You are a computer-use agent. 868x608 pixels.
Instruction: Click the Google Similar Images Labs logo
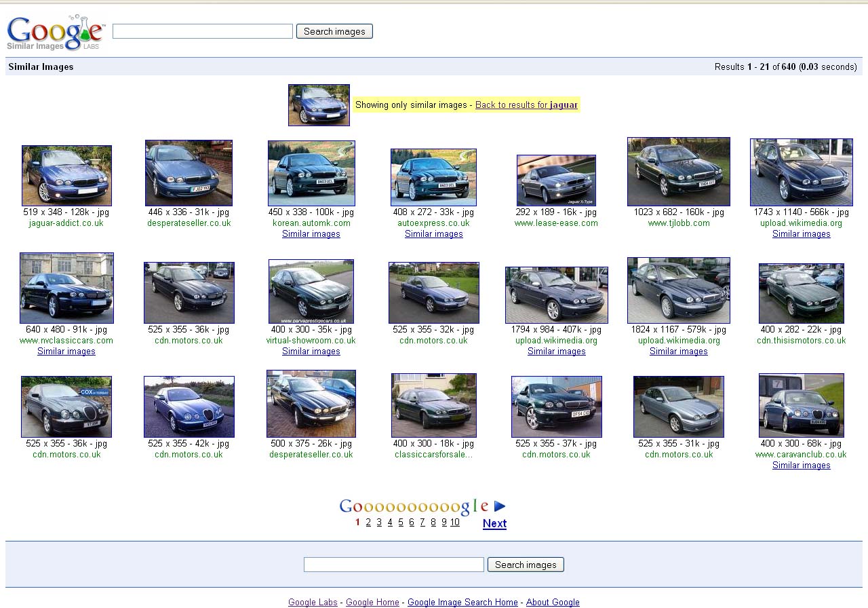click(56, 33)
